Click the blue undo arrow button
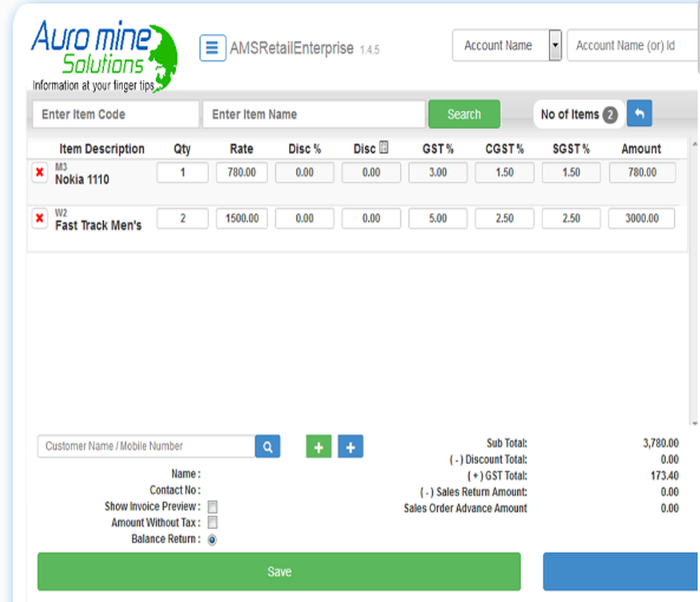Image resolution: width=700 pixels, height=602 pixels. pos(639,113)
